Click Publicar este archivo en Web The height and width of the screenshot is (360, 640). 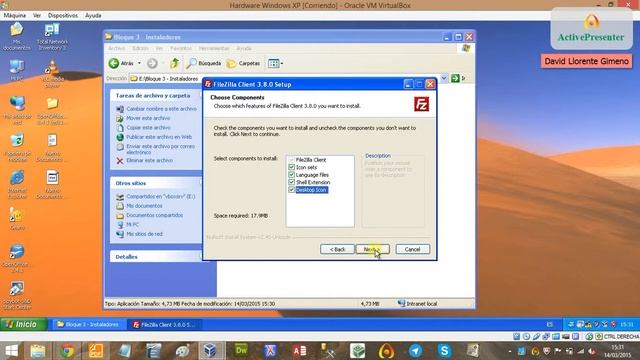pos(159,137)
